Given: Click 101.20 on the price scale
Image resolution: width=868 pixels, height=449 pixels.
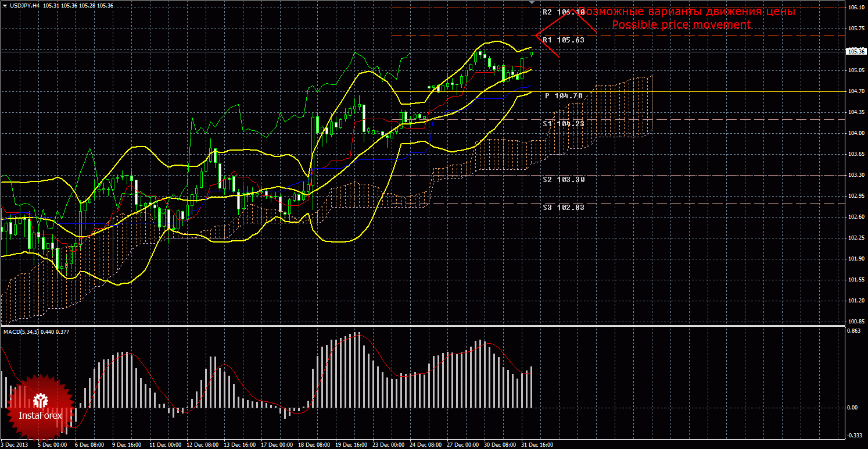Looking at the screenshot, I should (855, 301).
